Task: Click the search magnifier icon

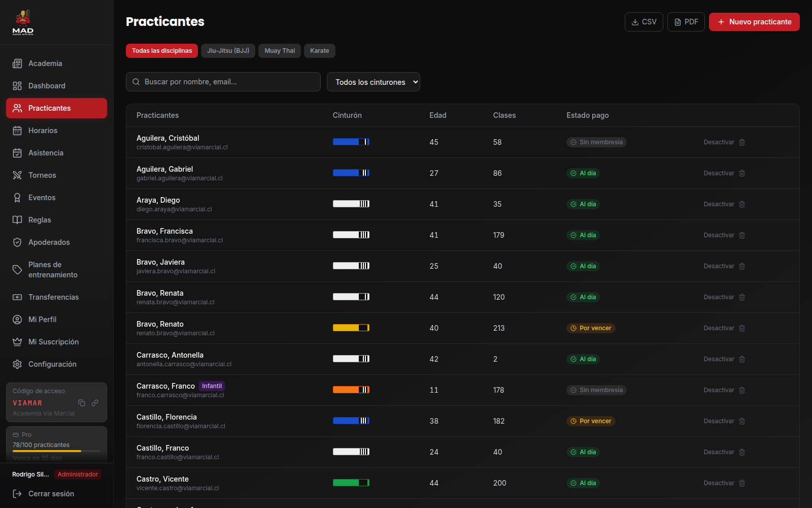Action: 136,82
